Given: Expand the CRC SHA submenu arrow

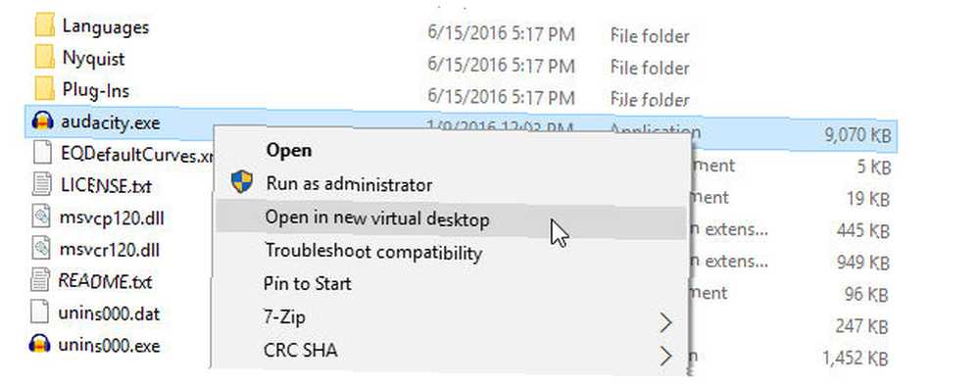Looking at the screenshot, I should [665, 356].
